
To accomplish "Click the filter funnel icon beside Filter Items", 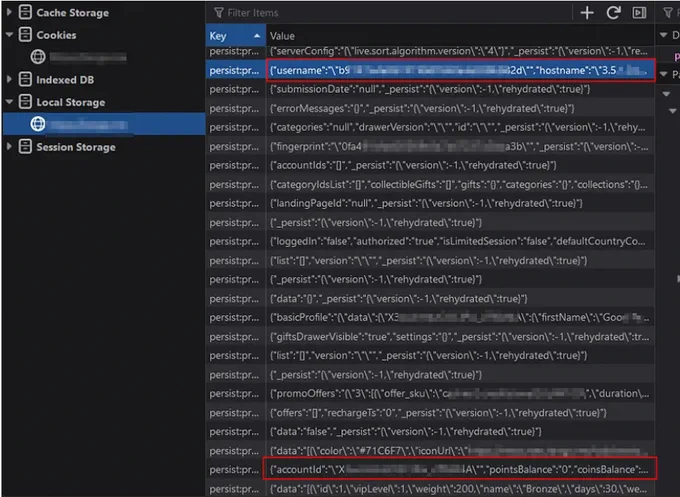I will click(219, 13).
